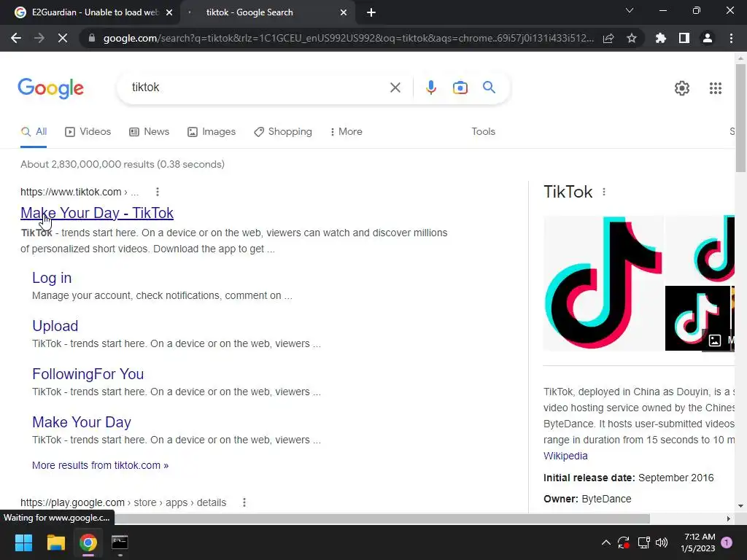Click the Chrome taskbar icon

pos(88,542)
